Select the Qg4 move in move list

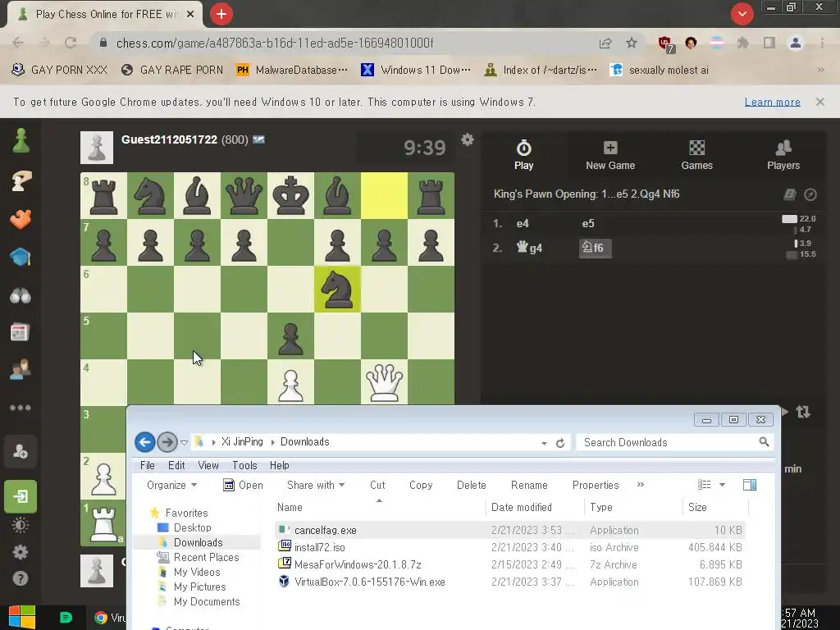point(529,248)
